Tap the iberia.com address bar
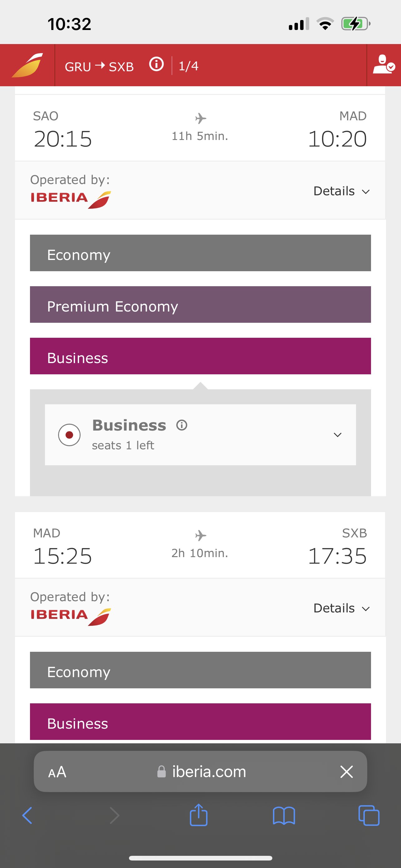The height and width of the screenshot is (868, 401). [x=201, y=772]
